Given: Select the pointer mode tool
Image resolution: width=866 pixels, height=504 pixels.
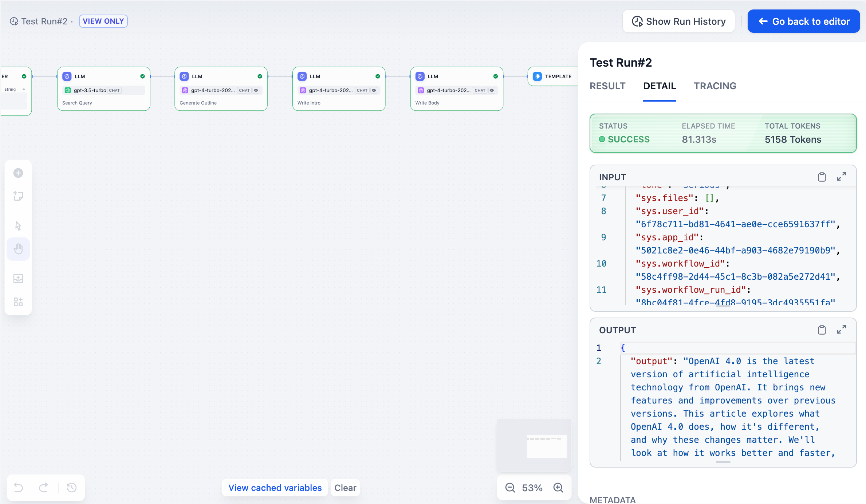Looking at the screenshot, I should coord(18,225).
